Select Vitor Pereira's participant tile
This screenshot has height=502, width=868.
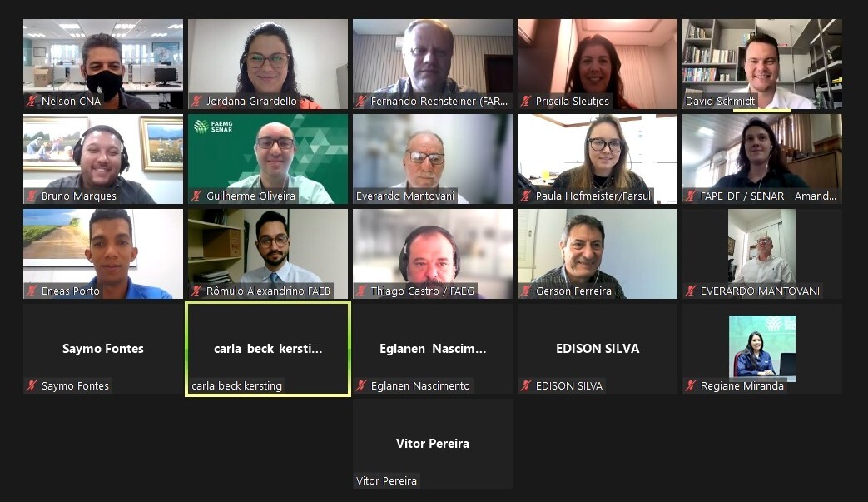(433, 444)
